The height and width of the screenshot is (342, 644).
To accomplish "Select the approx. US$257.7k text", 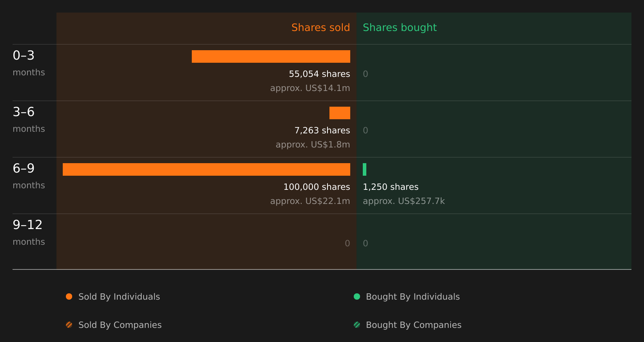I will pos(404,201).
